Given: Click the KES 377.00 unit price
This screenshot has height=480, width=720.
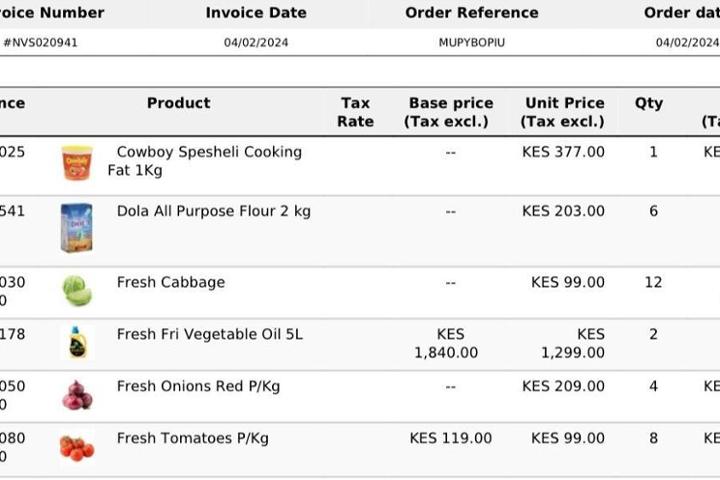Looking at the screenshot, I should click(x=563, y=152).
